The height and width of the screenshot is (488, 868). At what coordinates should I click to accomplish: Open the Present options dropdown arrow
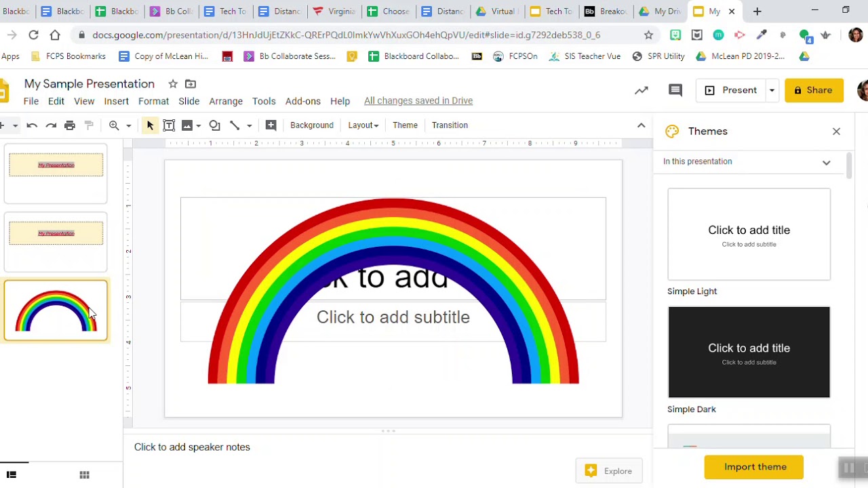[772, 90]
